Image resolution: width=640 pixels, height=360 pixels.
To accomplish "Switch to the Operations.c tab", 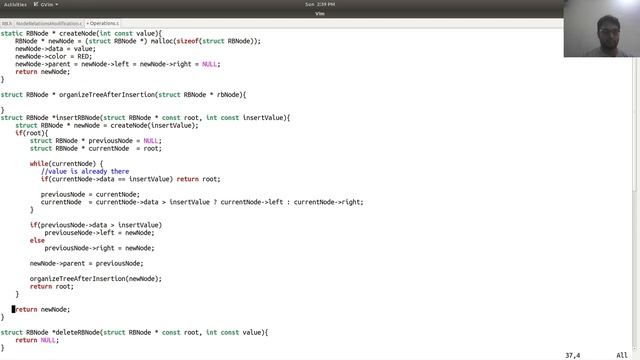I will click(x=102, y=23).
